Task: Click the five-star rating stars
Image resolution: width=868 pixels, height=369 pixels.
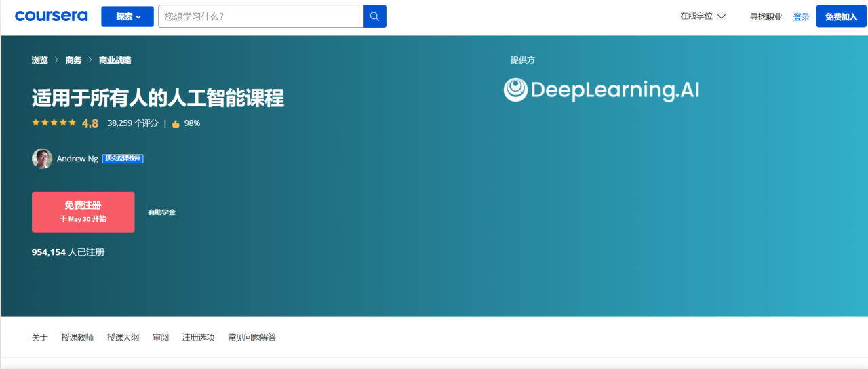Action: [54, 123]
